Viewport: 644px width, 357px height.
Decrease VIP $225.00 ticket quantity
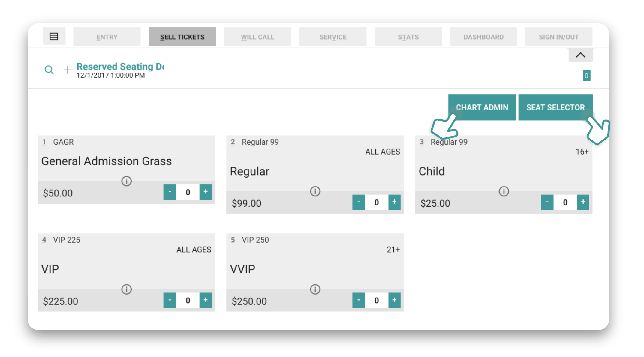point(170,300)
